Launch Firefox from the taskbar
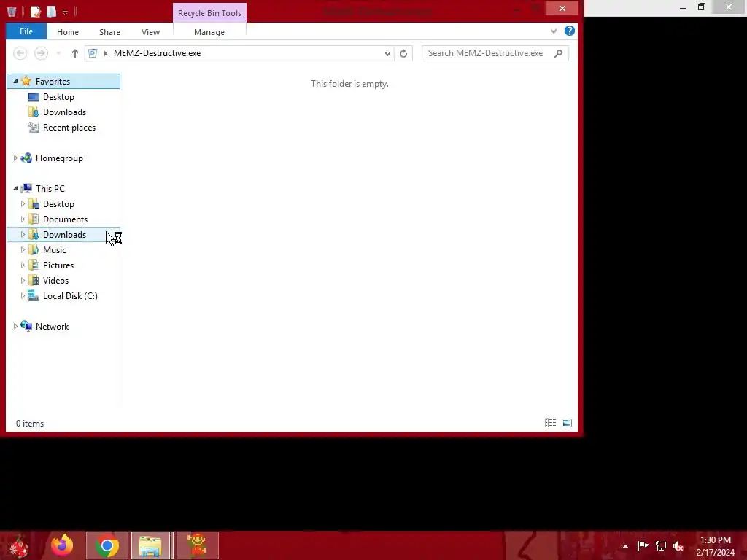The image size is (747, 560). (x=63, y=545)
